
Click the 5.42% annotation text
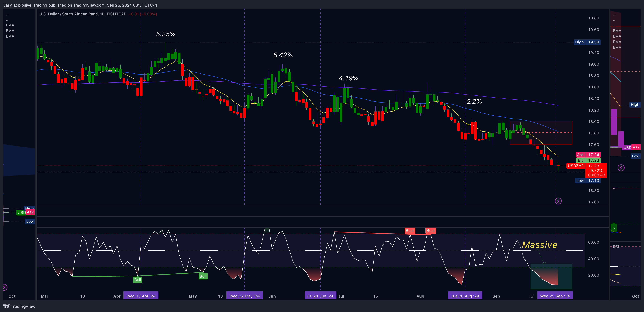coord(283,55)
